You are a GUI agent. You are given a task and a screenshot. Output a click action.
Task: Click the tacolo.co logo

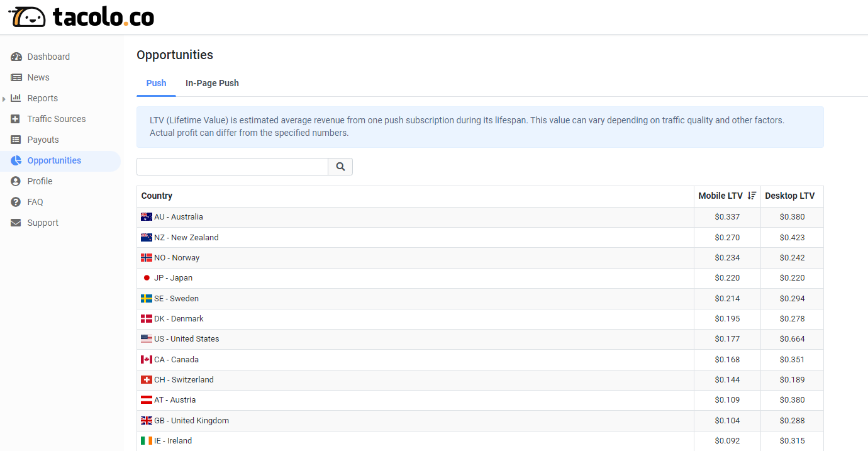tap(81, 17)
